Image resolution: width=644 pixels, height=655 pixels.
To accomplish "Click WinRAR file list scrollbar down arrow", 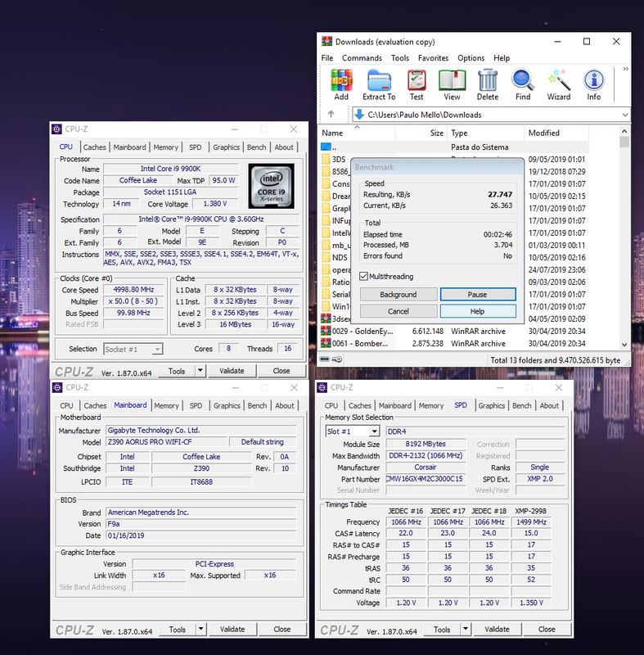I will coord(624,345).
